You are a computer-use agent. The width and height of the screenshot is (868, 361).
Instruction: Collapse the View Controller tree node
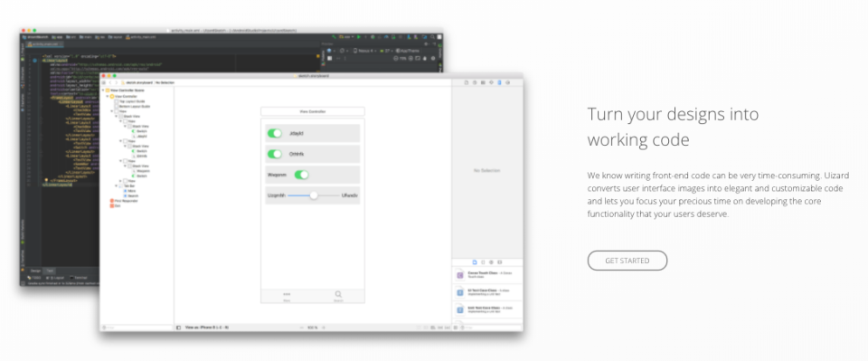(x=108, y=96)
